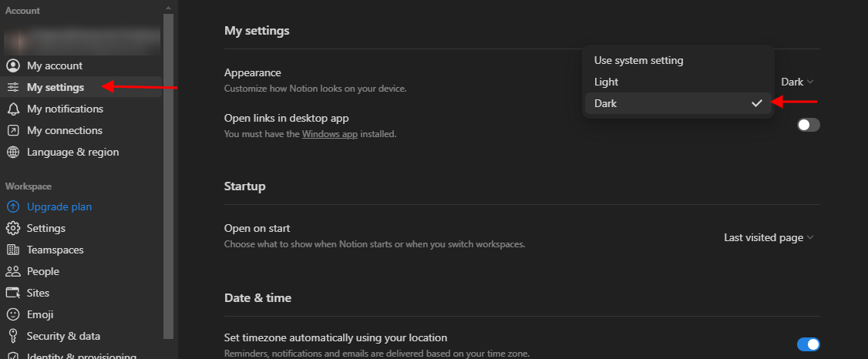Click the Upgrade plan up-arrow icon
This screenshot has height=359, width=868.
pyautogui.click(x=13, y=207)
